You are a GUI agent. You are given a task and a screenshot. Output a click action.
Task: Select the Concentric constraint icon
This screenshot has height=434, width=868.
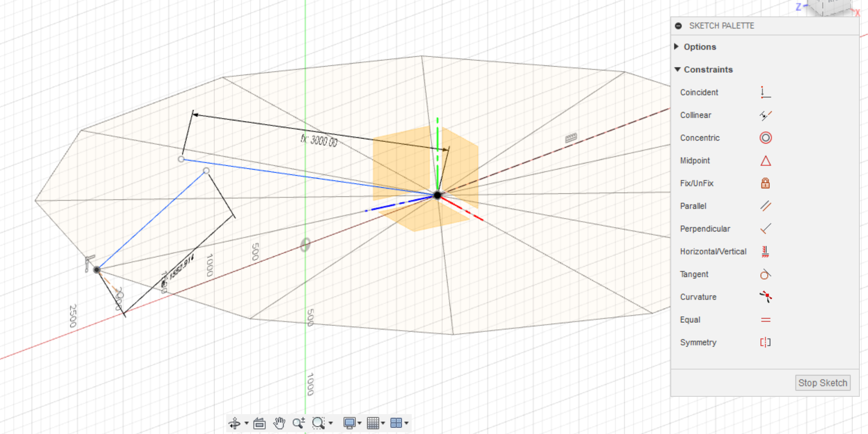coord(765,138)
